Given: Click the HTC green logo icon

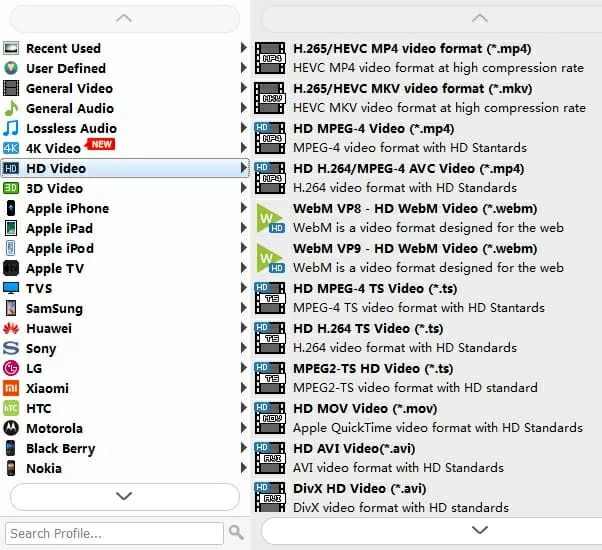Looking at the screenshot, I should (x=11, y=408).
